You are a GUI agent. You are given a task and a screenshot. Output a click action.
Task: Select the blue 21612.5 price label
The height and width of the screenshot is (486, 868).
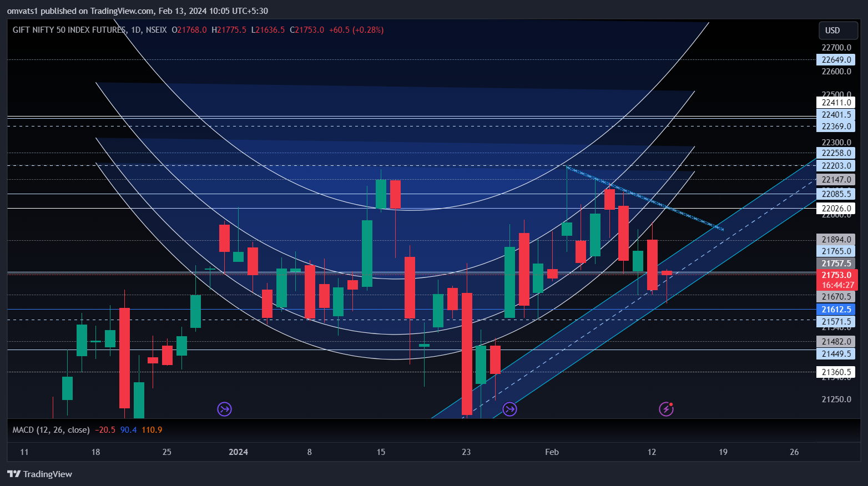(836, 310)
